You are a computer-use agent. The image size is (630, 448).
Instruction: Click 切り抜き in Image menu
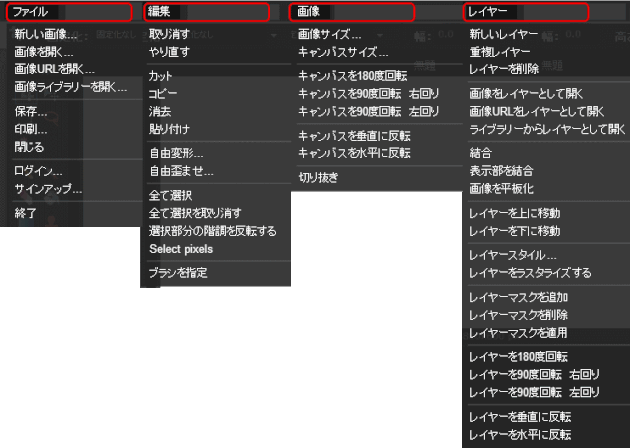tap(319, 177)
